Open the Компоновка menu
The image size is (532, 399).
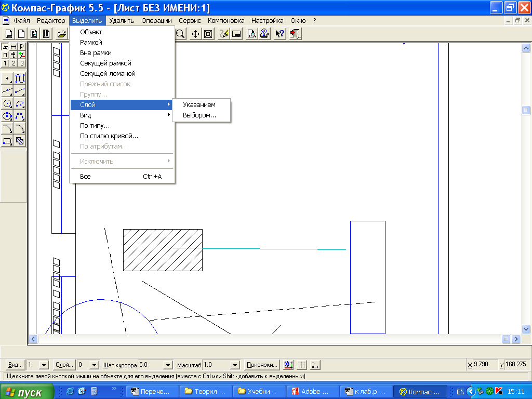coord(226,21)
